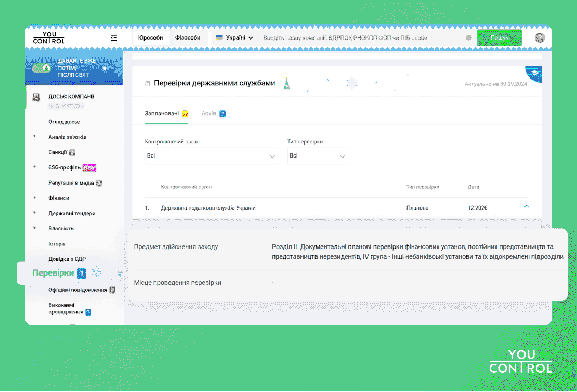The height and width of the screenshot is (392, 577).
Task: Click the YouControl logo in the header
Action: (x=49, y=37)
